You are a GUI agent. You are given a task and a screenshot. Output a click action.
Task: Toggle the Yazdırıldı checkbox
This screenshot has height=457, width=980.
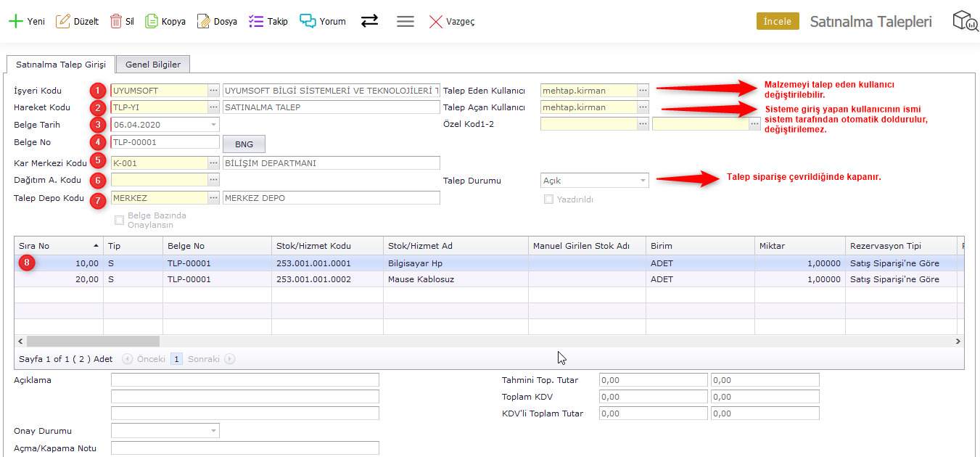(x=549, y=199)
